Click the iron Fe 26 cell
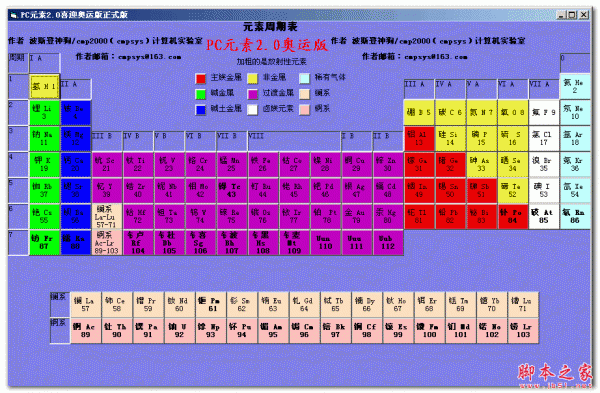This screenshot has width=600, height=393. (263, 165)
